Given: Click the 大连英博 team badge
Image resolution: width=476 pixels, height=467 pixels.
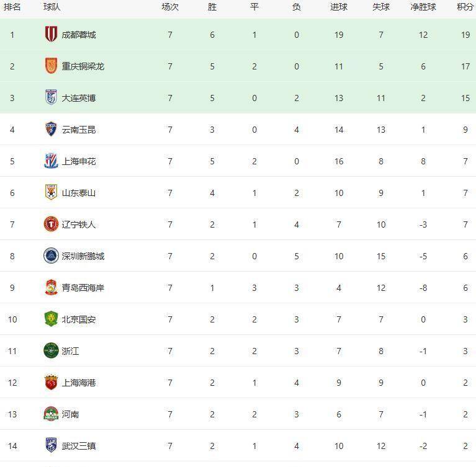Looking at the screenshot, I should point(51,98).
